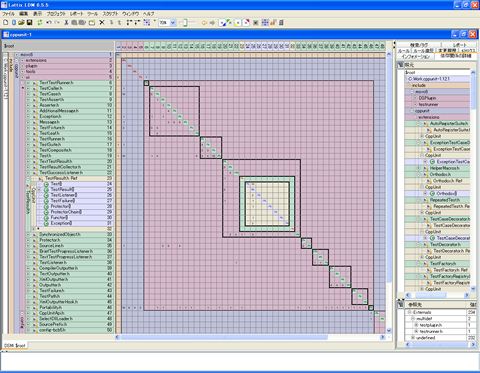Open the 表示 menu
The width and height of the screenshot is (480, 373).
[37, 14]
